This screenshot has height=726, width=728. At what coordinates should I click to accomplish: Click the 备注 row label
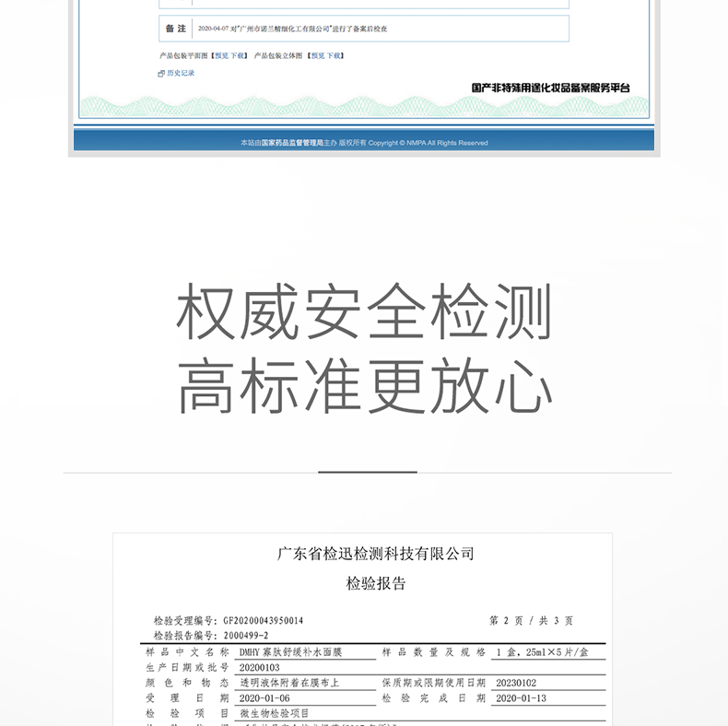(x=175, y=29)
